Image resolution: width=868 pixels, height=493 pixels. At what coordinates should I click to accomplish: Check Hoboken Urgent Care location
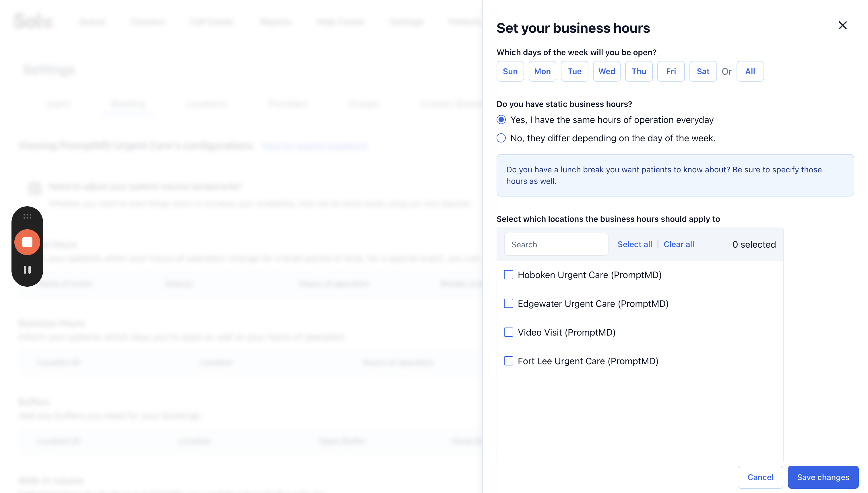(508, 275)
